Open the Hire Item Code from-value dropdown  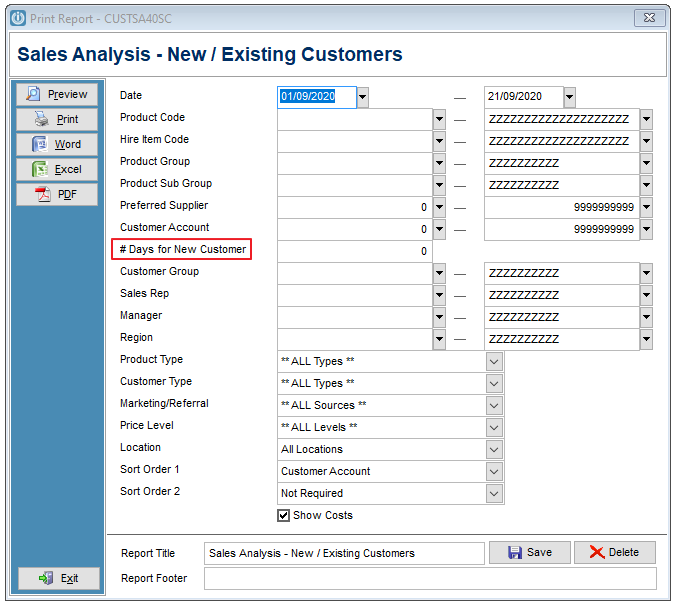click(x=439, y=142)
